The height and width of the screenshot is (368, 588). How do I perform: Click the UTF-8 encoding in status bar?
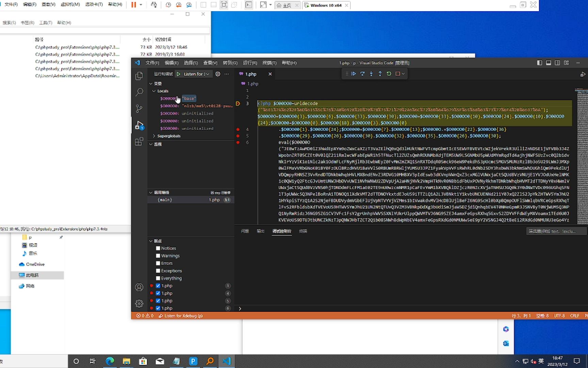pyautogui.click(x=559, y=316)
